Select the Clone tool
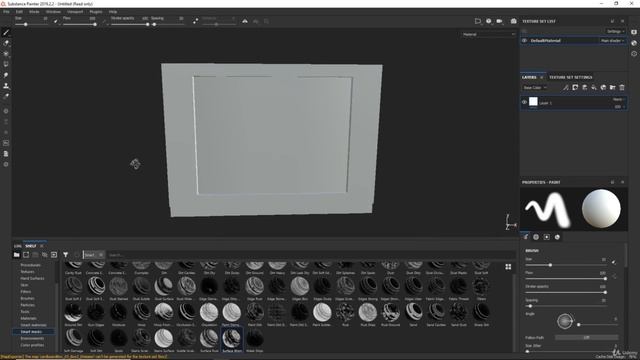This screenshot has height=360, width=640. tap(6, 86)
